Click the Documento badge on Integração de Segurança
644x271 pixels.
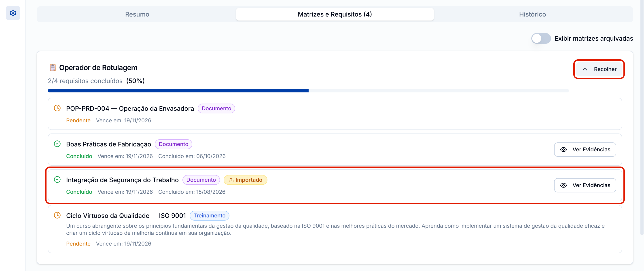201,180
